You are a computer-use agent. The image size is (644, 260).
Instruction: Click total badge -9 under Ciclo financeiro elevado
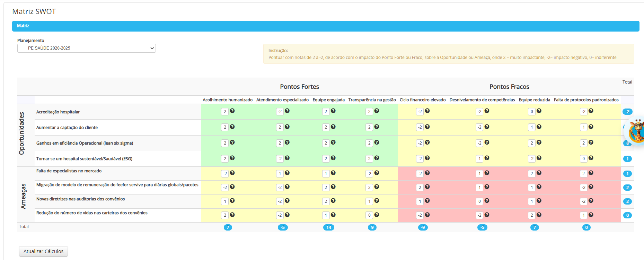[423, 227]
